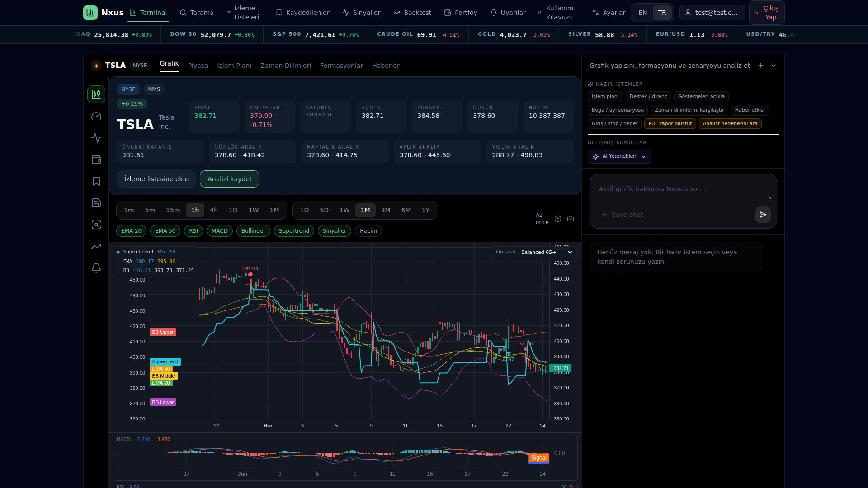Open the wallet sidebar icon
The image size is (868, 488).
tap(96, 160)
